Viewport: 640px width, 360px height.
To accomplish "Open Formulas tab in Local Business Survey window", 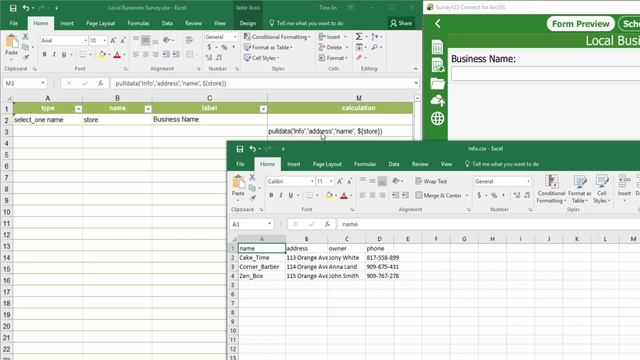I will [138, 23].
